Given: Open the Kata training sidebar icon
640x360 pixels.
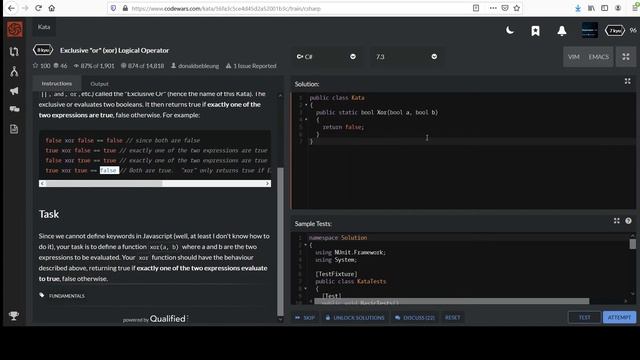Looking at the screenshot, I should (x=14, y=51).
